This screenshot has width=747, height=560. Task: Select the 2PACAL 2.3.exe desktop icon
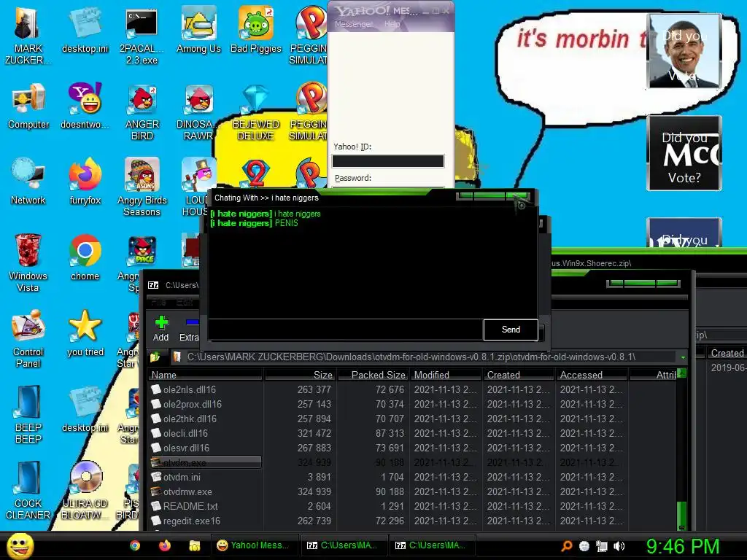pyautogui.click(x=142, y=36)
